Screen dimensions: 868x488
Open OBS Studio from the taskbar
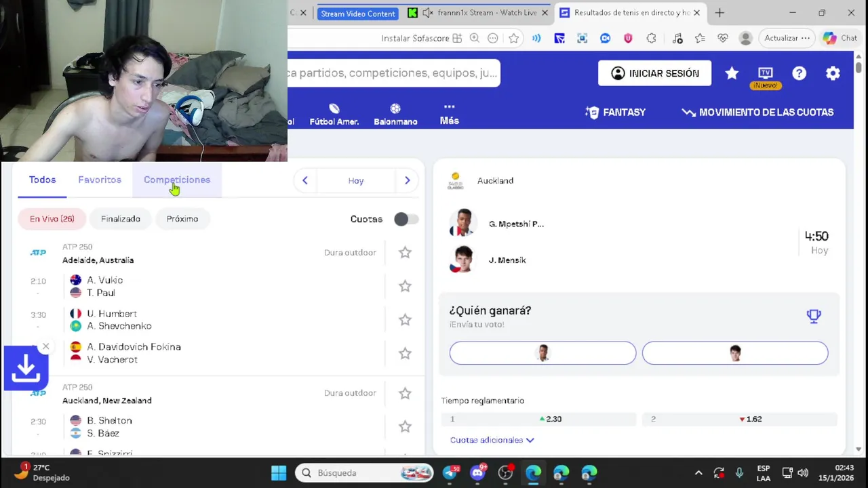point(505,472)
